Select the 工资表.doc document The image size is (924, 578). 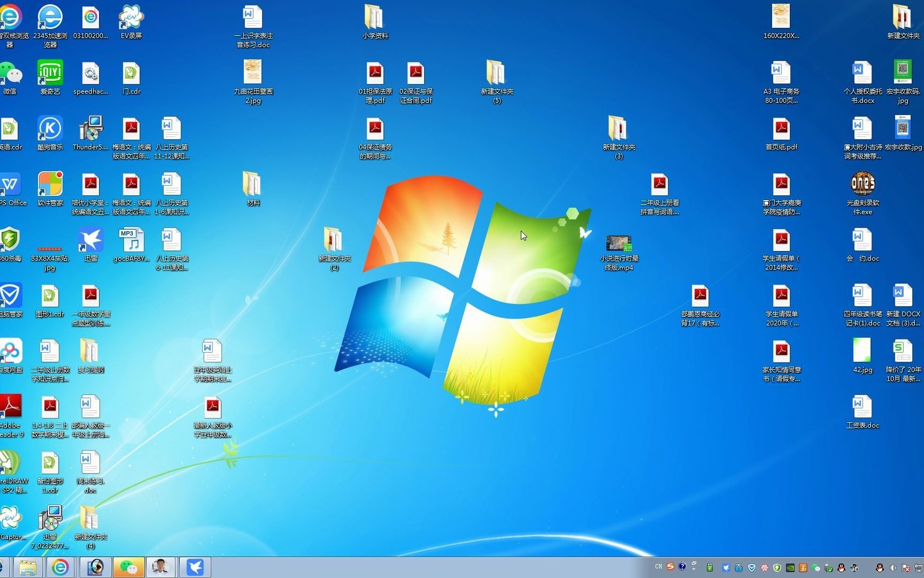[863, 412]
